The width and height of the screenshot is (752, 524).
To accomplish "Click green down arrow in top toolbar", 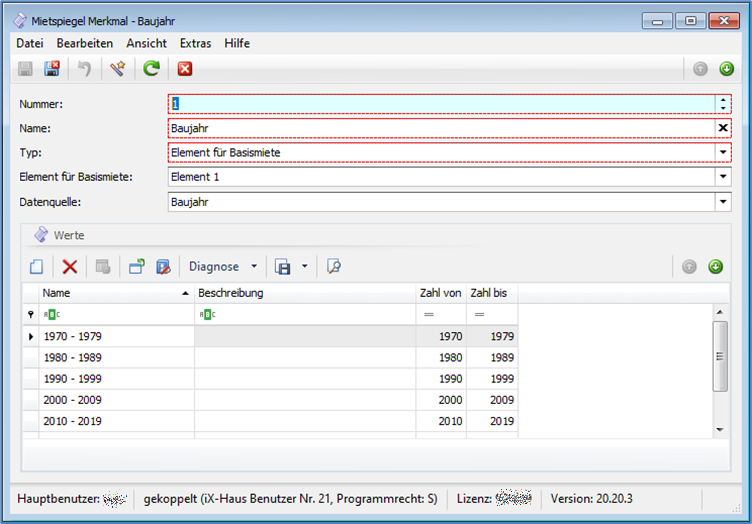I will click(726, 69).
